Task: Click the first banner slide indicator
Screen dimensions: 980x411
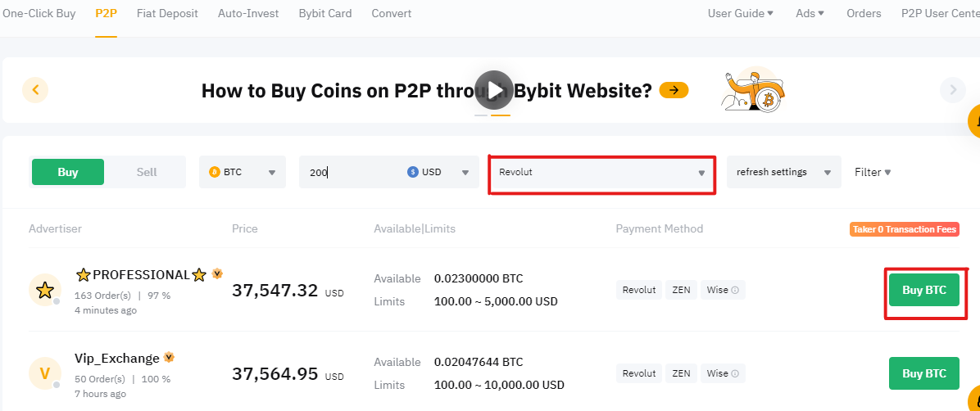Action: 481,115
